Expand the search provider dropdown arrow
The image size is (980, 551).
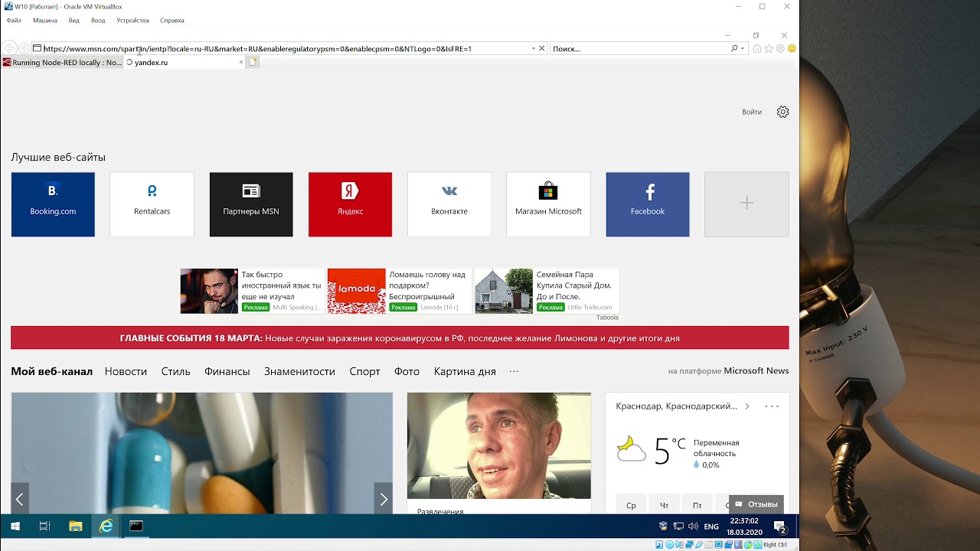coord(743,48)
